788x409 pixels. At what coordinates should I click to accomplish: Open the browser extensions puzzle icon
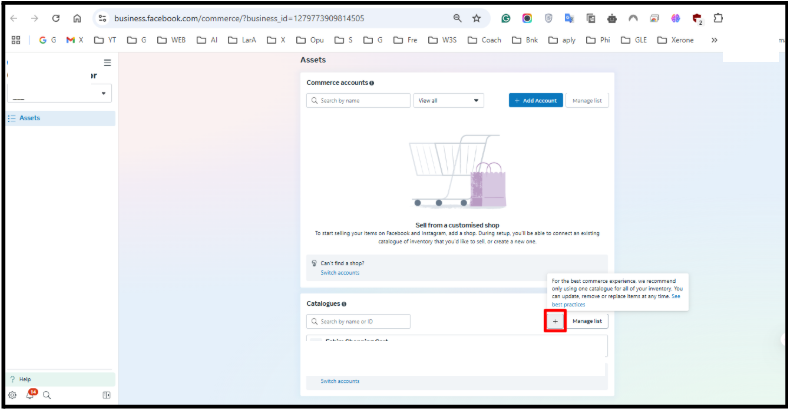pyautogui.click(x=718, y=18)
